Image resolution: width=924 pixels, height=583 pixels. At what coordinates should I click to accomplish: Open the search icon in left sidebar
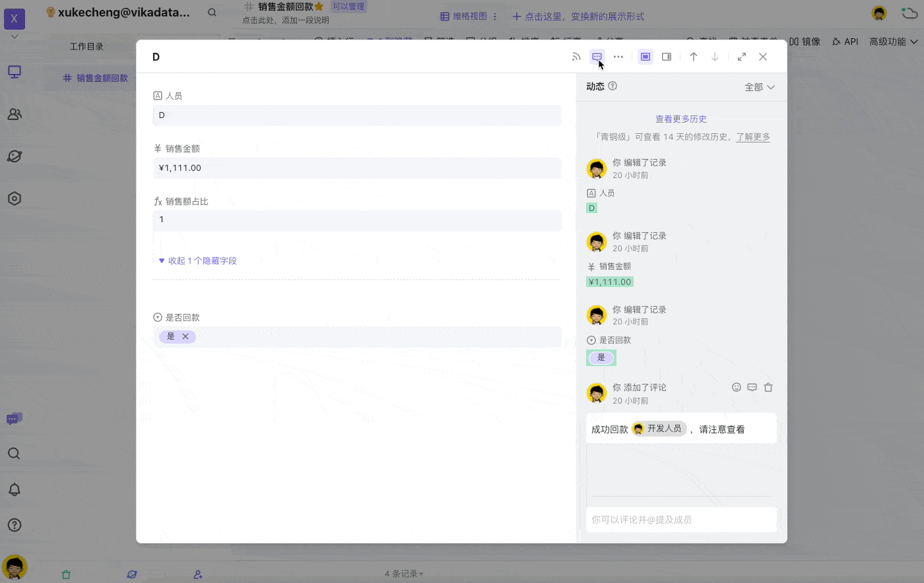click(14, 453)
